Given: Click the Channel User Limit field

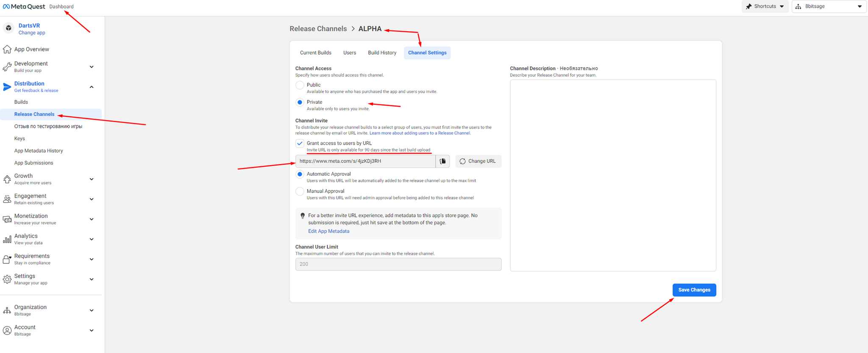Looking at the screenshot, I should tap(398, 264).
